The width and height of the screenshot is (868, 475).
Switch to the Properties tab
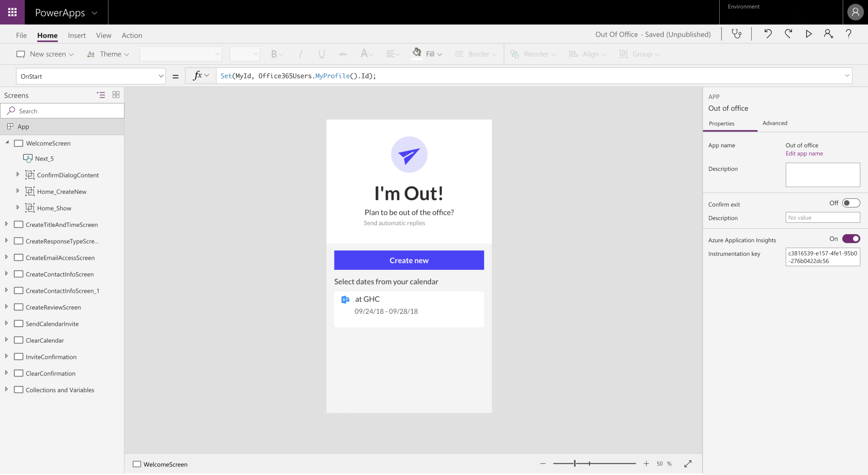(x=722, y=124)
